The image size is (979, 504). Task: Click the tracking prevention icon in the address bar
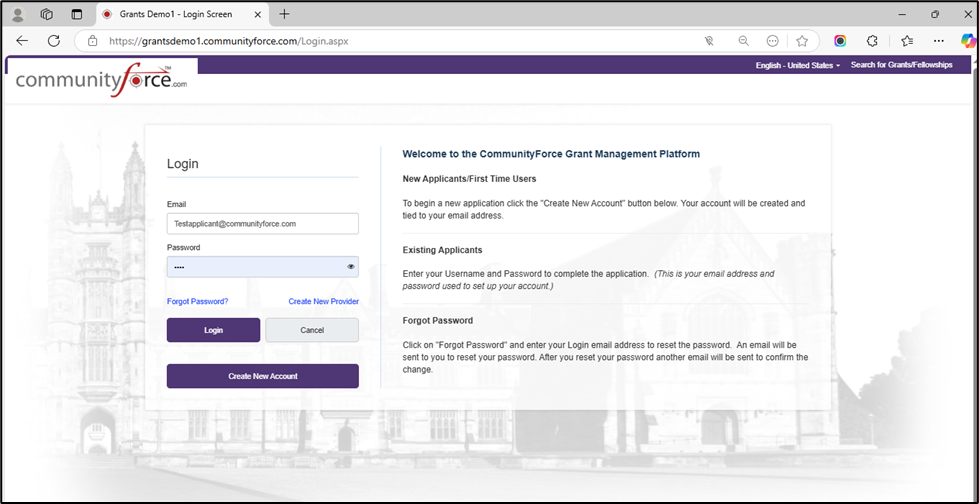click(709, 41)
